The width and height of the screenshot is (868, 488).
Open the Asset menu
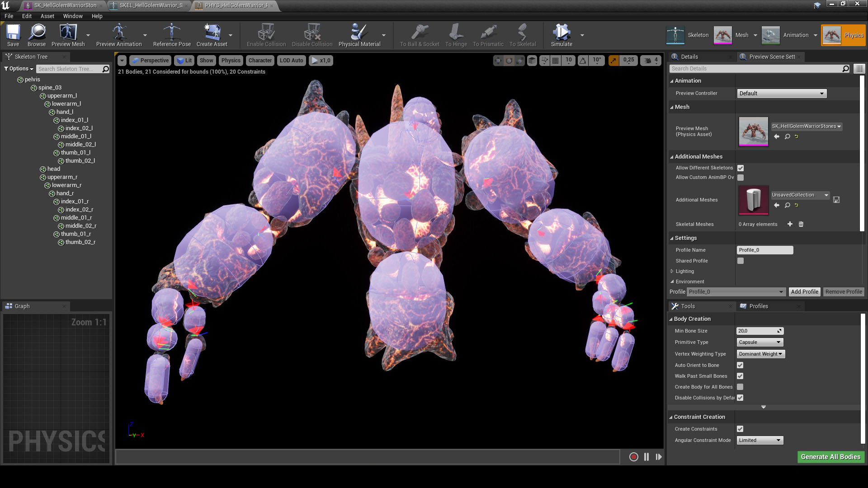[47, 16]
